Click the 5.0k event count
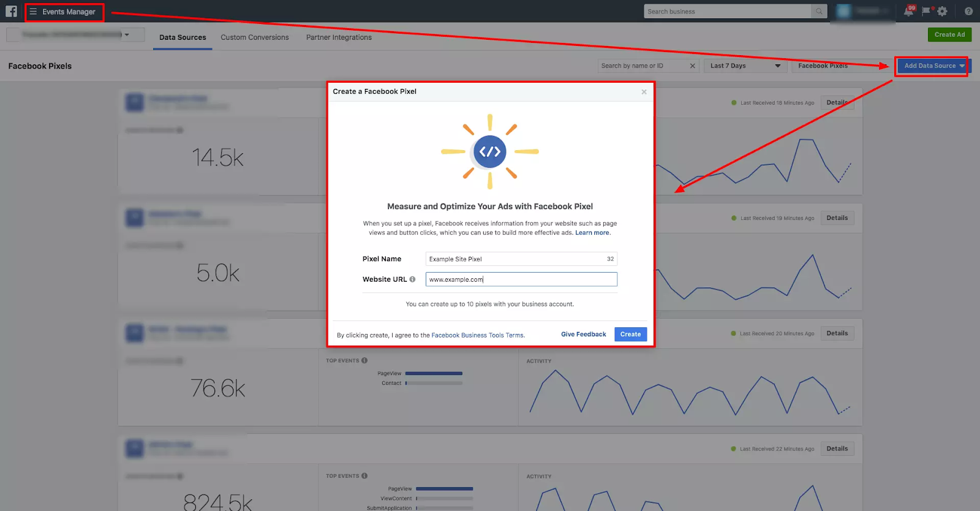This screenshot has width=980, height=511. [218, 273]
